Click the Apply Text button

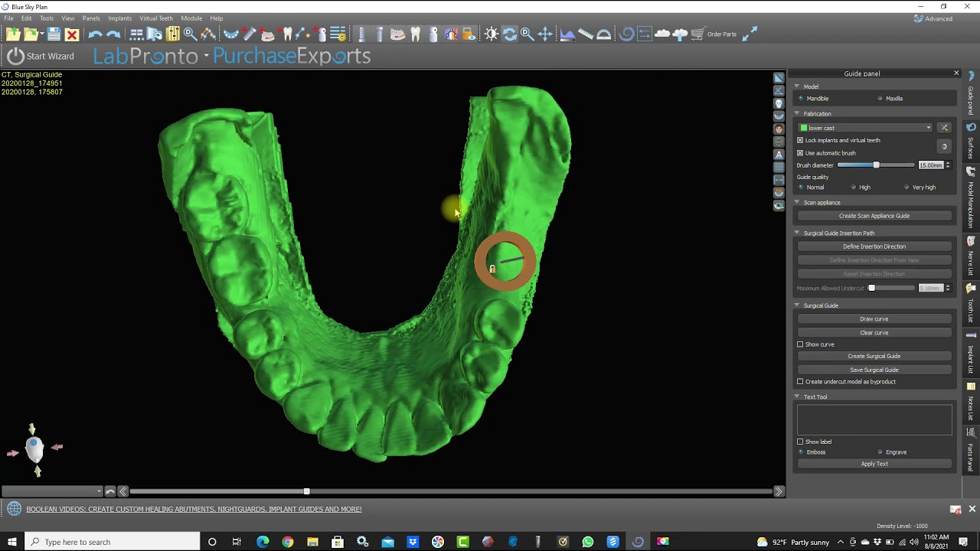tap(874, 464)
